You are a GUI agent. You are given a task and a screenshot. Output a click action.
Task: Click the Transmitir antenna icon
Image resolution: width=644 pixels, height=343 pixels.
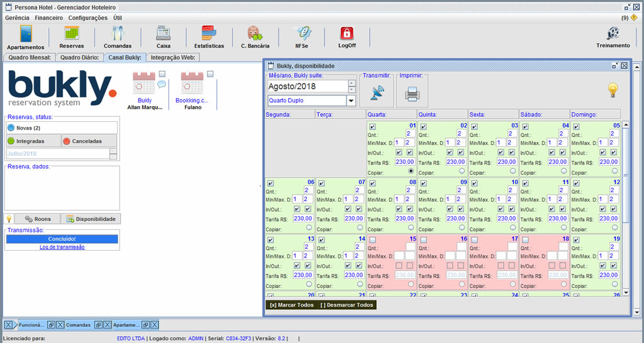coord(377,93)
